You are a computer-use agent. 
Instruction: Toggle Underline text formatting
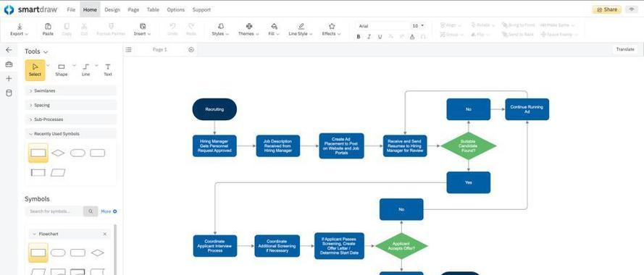[380, 36]
